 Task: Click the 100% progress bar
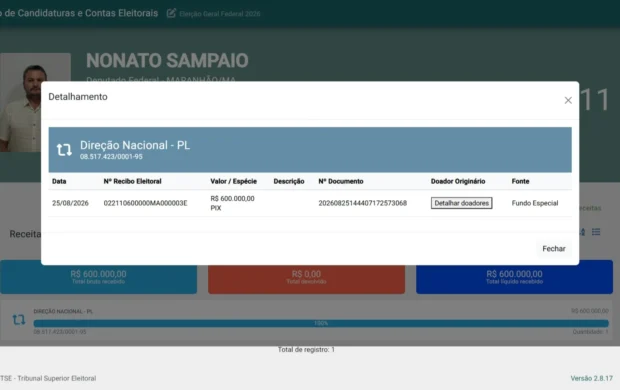tap(321, 324)
